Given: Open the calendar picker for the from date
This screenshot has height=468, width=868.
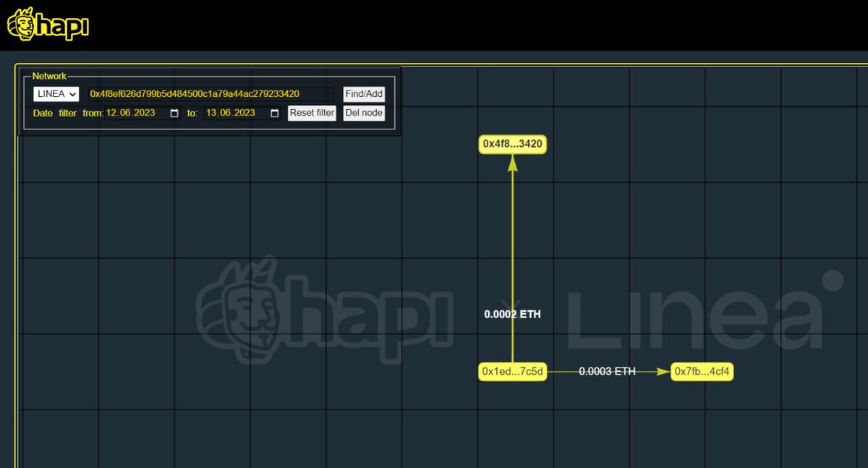Looking at the screenshot, I should pyautogui.click(x=174, y=114).
